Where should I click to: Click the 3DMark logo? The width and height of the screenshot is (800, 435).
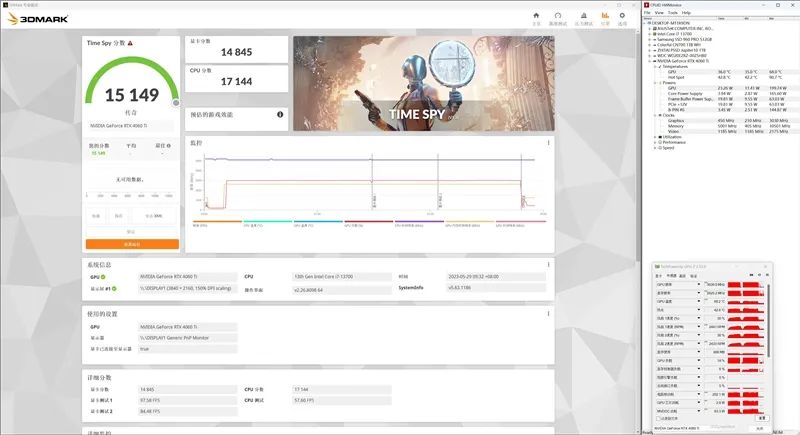[38, 19]
